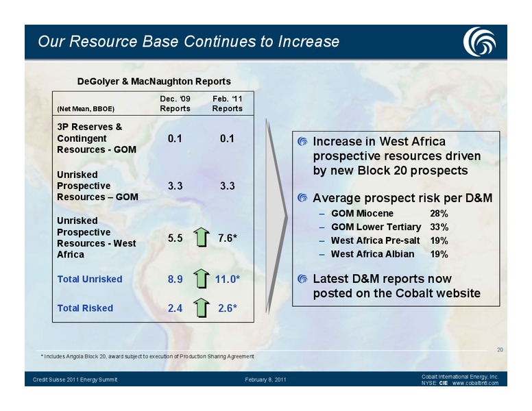This screenshot has width=532, height=411.
Task: Click swirl bullet next to 'Average prospect risk'
Action: [302, 197]
